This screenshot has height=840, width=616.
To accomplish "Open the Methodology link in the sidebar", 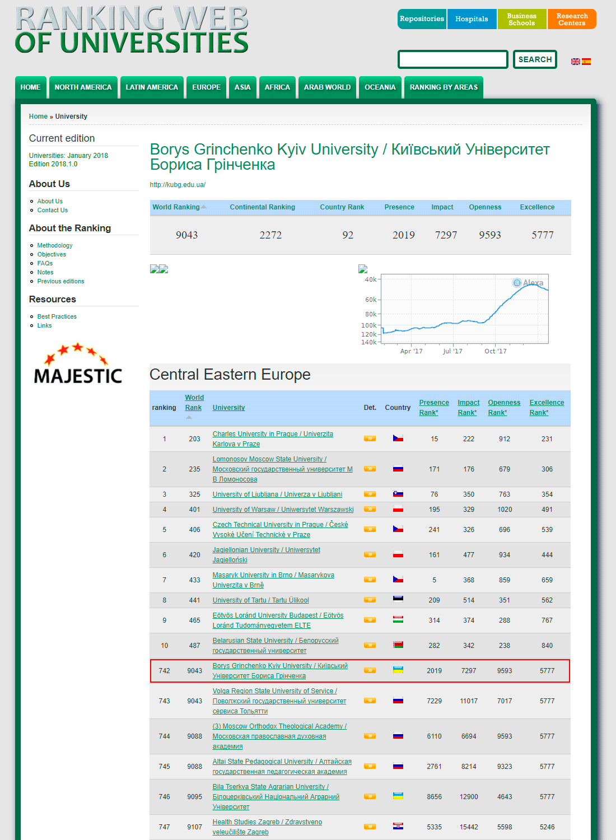I will pos(55,245).
